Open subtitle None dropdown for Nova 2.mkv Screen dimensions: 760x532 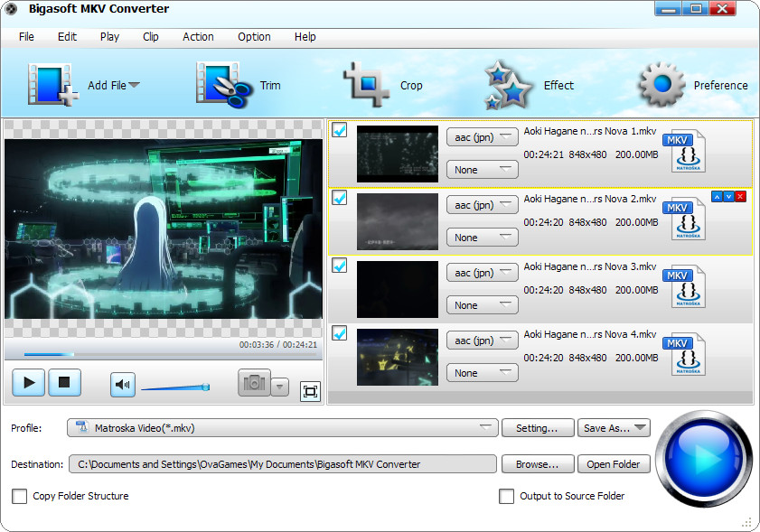pos(483,238)
